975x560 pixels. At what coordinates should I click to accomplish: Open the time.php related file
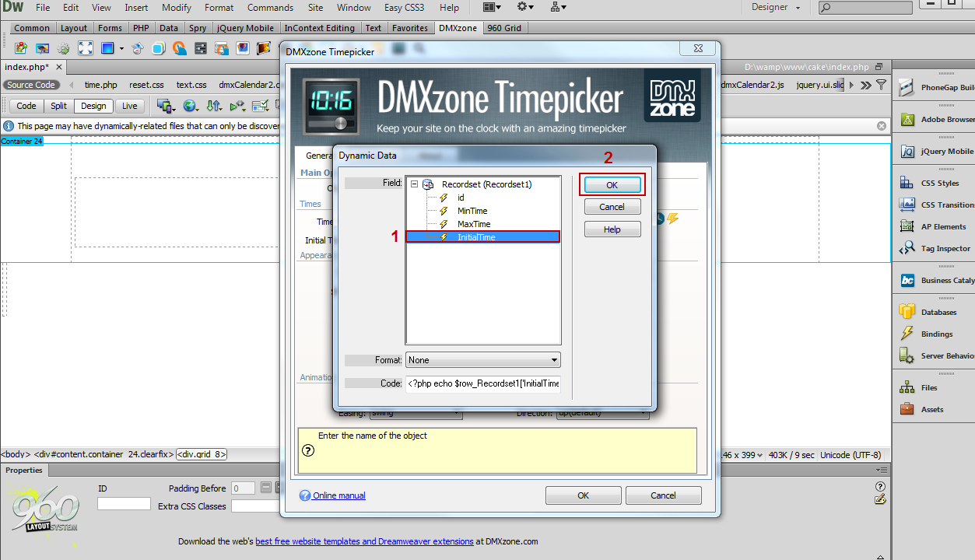(x=100, y=85)
